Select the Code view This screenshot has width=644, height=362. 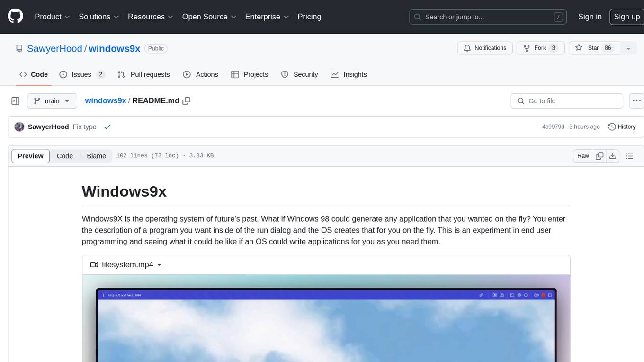[65, 156]
